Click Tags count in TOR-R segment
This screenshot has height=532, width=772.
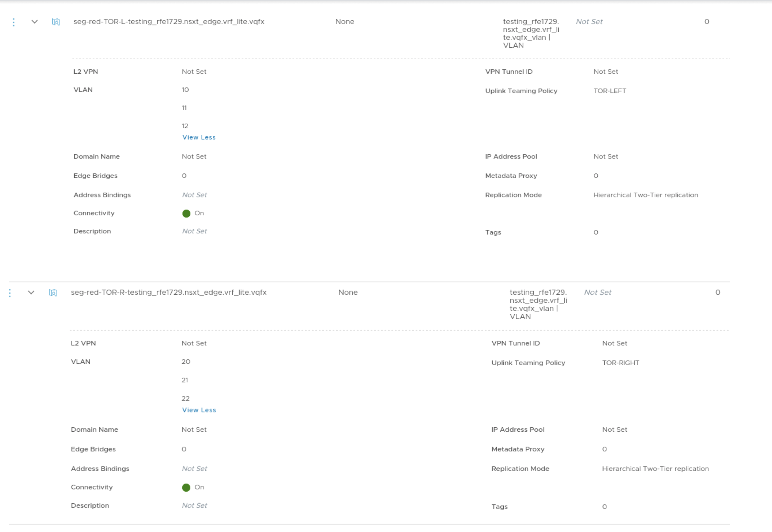point(604,507)
